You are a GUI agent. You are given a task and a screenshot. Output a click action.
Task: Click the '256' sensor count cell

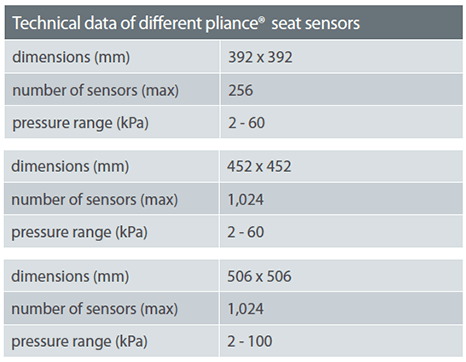(241, 90)
